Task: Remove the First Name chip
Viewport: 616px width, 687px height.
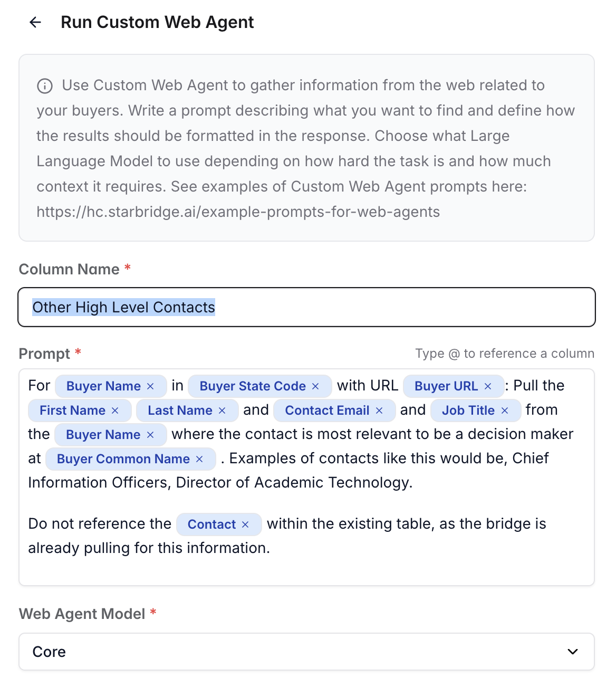Action: click(116, 410)
